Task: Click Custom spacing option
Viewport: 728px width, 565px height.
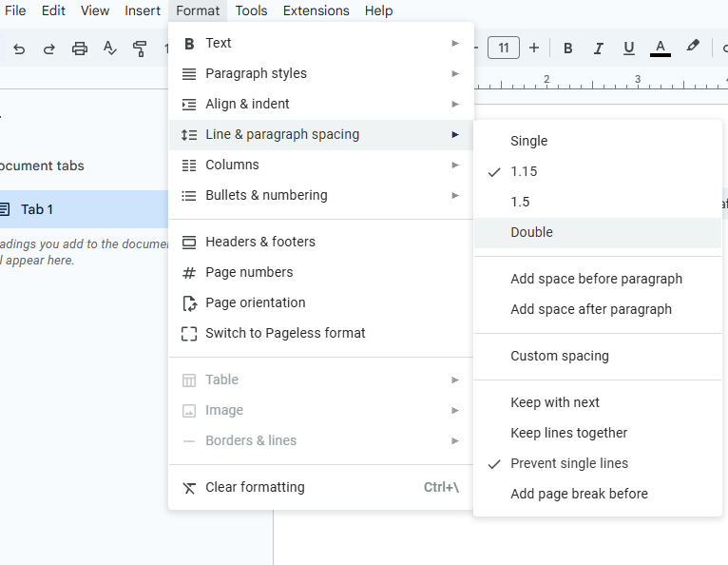Action: [x=559, y=356]
